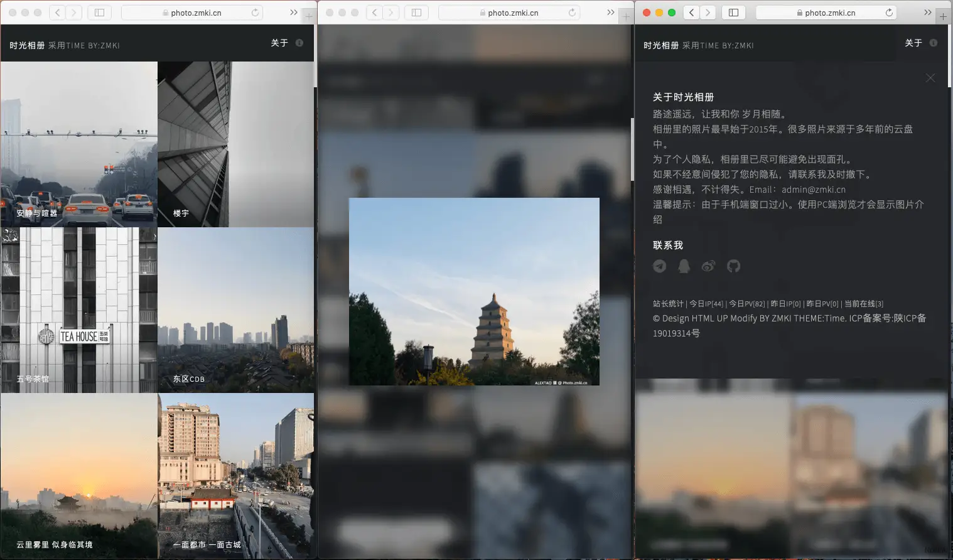Open the Weibo icon in the contact section

(708, 266)
